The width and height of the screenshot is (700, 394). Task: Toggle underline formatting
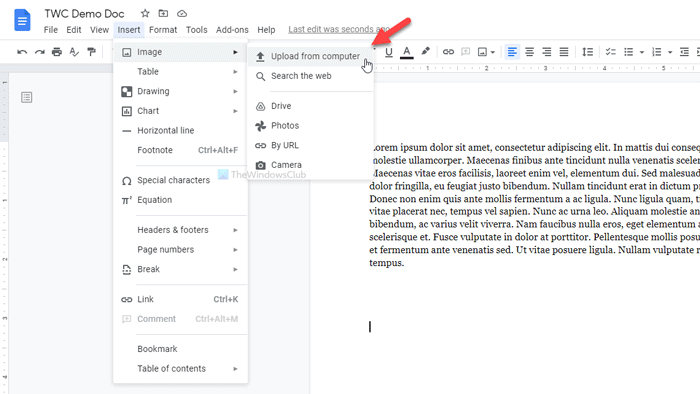click(x=389, y=52)
